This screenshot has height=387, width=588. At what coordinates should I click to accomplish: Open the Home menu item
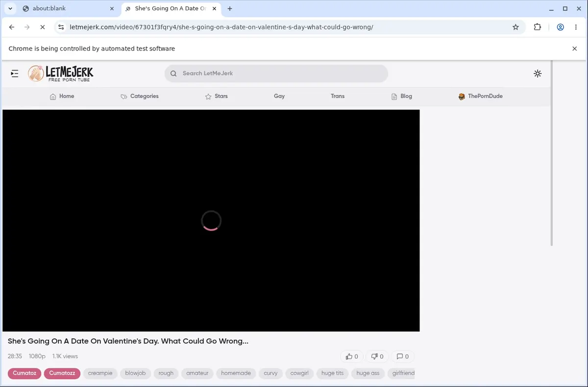(x=62, y=97)
